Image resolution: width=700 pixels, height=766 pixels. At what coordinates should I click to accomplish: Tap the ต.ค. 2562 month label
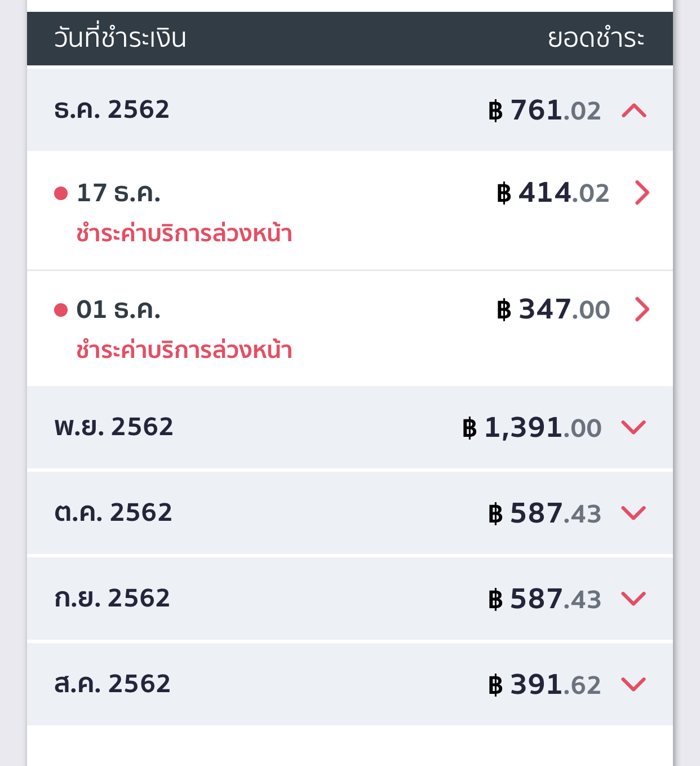(113, 512)
